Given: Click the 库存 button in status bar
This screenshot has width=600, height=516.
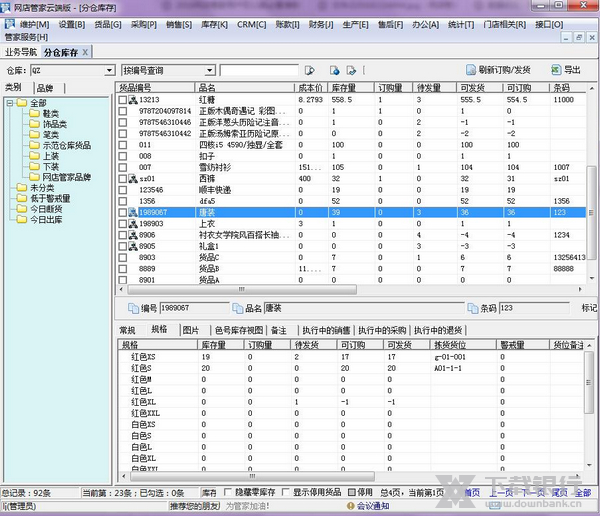Looking at the screenshot, I should [209, 493].
